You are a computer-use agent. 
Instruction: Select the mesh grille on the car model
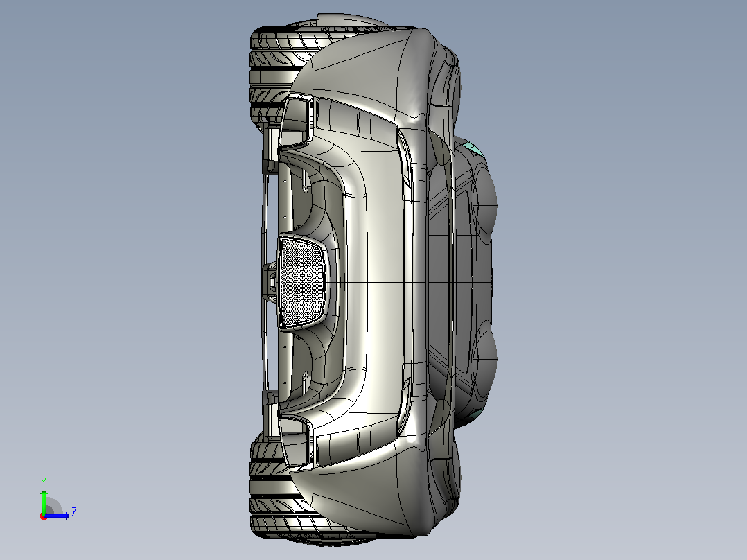(x=301, y=282)
